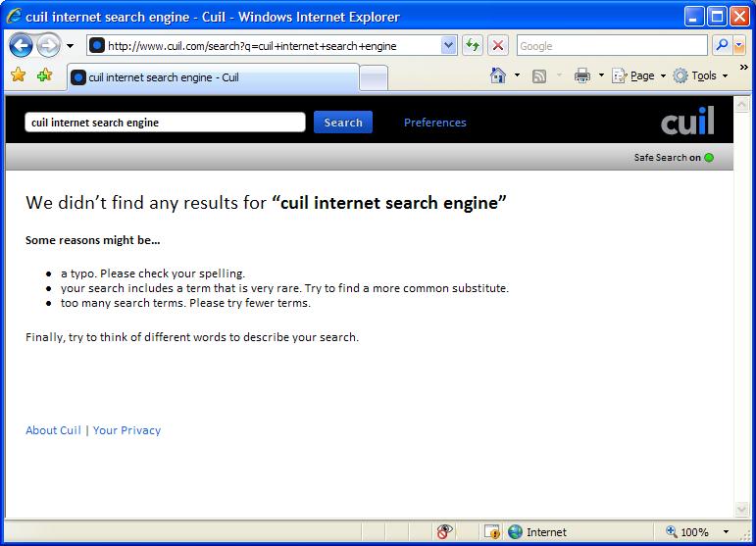The width and height of the screenshot is (756, 546).
Task: Click the Google search box
Action: 612,46
